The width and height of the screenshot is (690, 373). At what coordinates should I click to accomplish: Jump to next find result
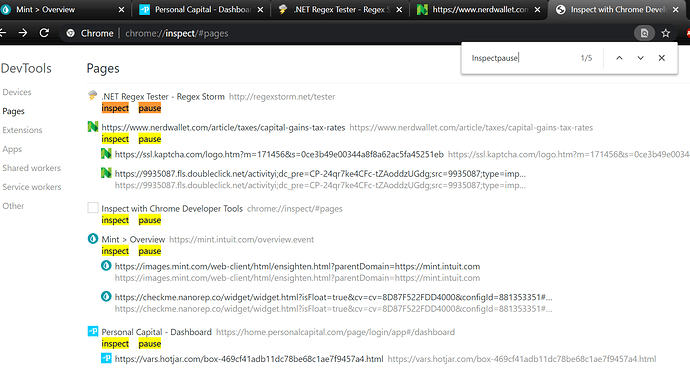pyautogui.click(x=640, y=58)
